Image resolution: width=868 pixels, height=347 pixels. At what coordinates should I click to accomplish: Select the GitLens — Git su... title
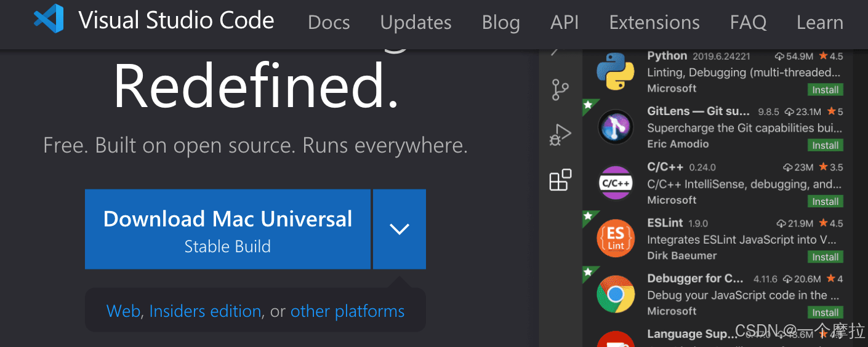[698, 111]
